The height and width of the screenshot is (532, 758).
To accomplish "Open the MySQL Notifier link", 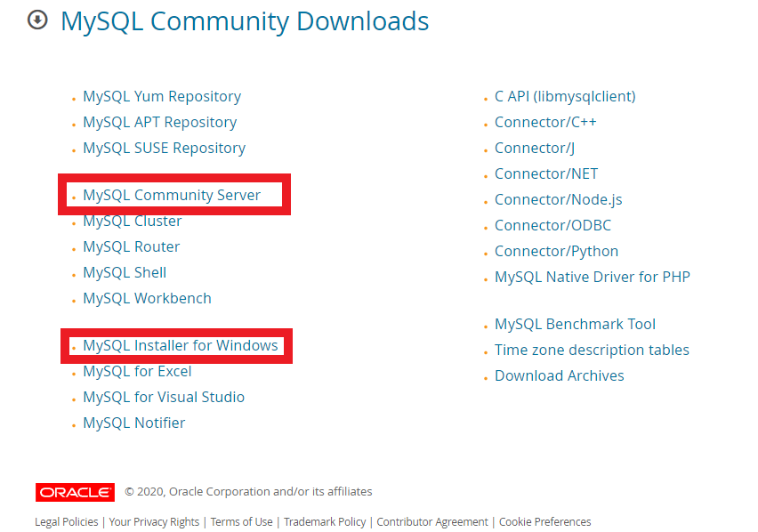I will point(134,423).
